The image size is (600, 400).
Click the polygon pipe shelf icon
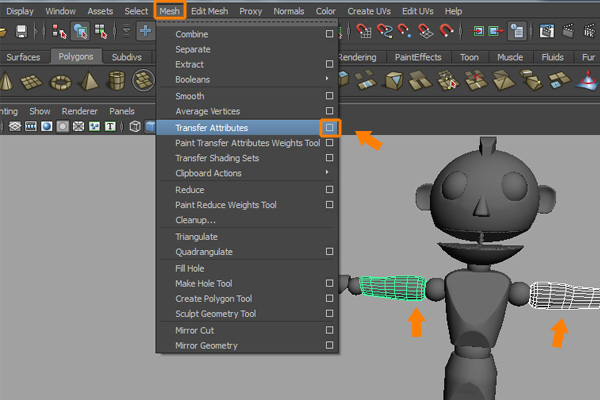tap(117, 79)
